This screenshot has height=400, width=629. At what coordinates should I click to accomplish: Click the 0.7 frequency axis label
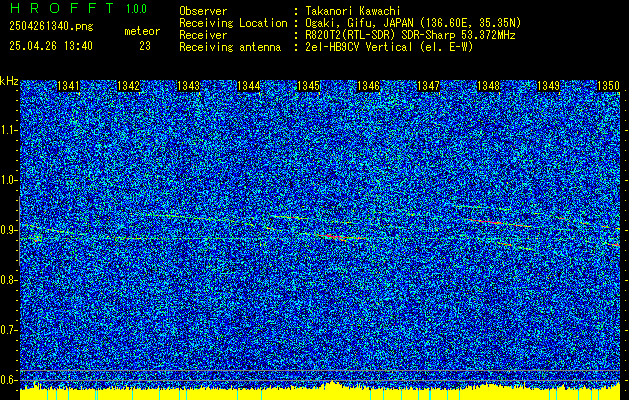tap(8, 330)
